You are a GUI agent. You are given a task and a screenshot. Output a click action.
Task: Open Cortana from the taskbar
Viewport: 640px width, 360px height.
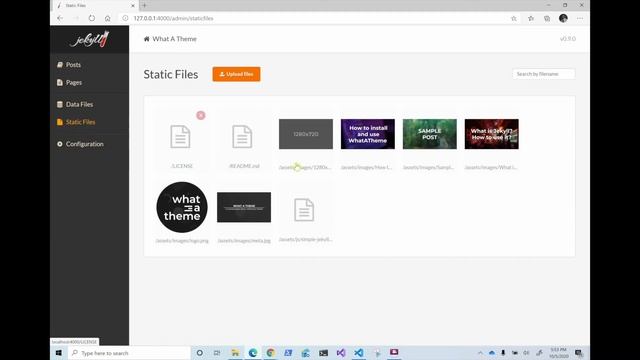tap(200, 353)
